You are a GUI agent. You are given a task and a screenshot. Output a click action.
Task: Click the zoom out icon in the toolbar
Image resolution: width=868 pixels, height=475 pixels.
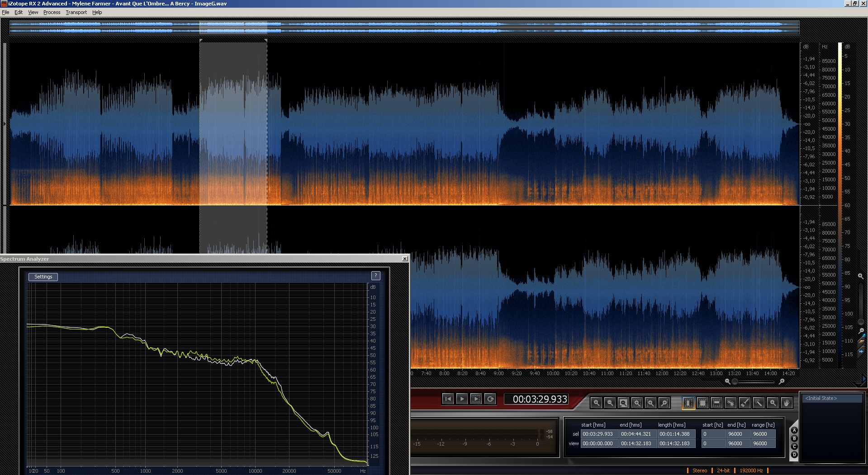(x=610, y=402)
